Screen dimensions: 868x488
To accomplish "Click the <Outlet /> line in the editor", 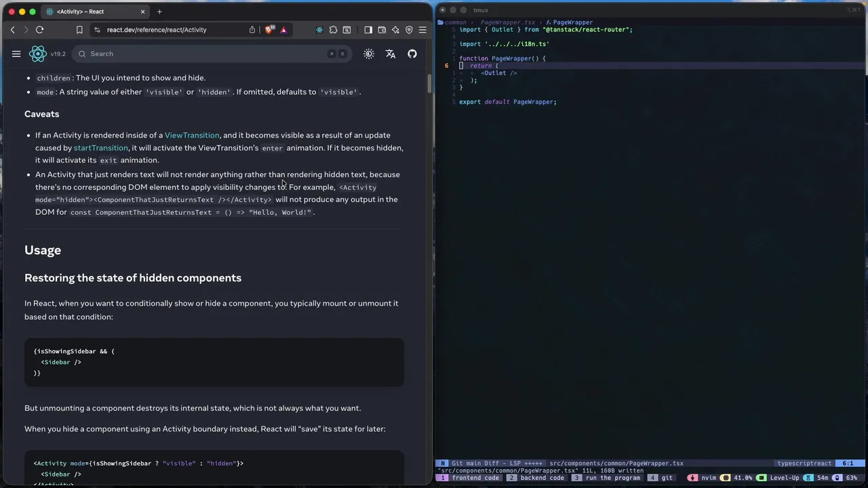I will [x=499, y=73].
